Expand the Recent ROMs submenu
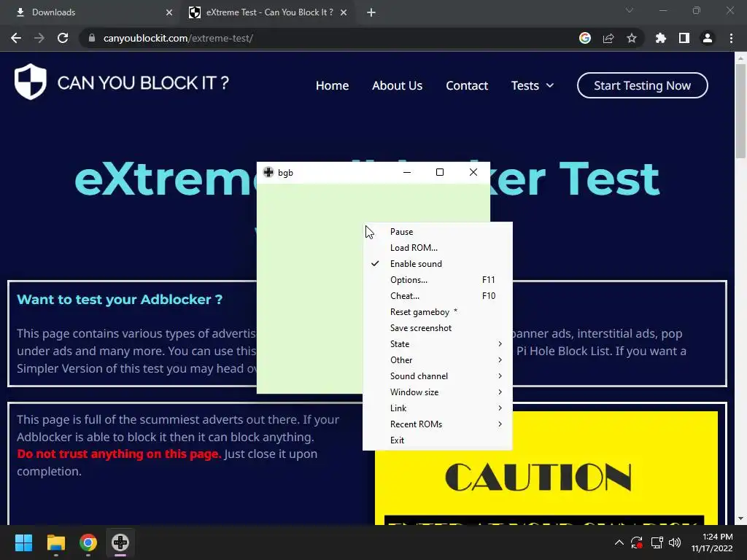 coord(438,424)
